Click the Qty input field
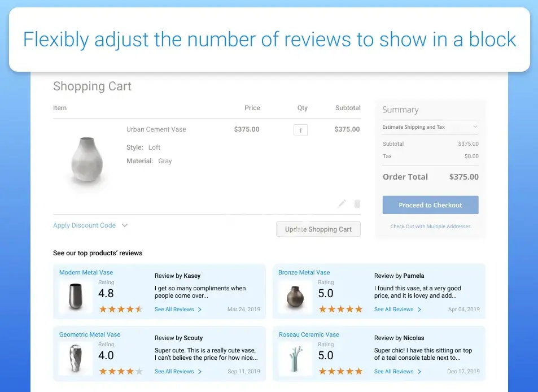Viewport: 538px width, 392px height. 300,130
